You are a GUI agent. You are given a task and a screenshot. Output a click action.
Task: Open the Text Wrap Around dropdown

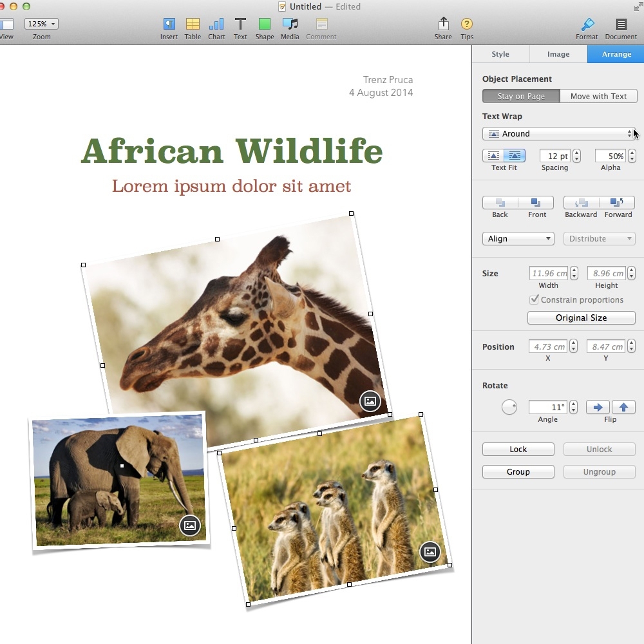click(x=559, y=133)
